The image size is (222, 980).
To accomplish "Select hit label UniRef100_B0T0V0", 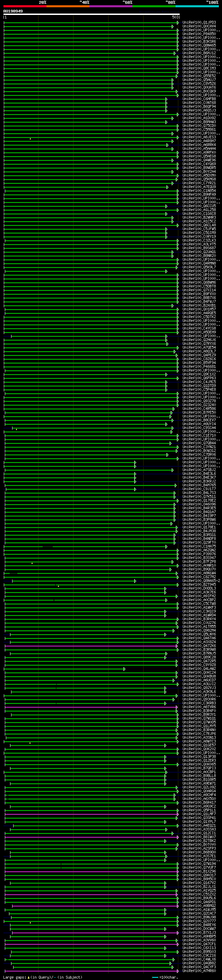I will pos(199,844).
